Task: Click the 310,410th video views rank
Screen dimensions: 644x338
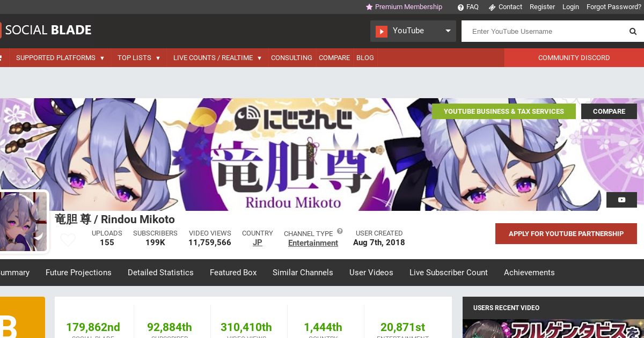Action: pos(246,327)
